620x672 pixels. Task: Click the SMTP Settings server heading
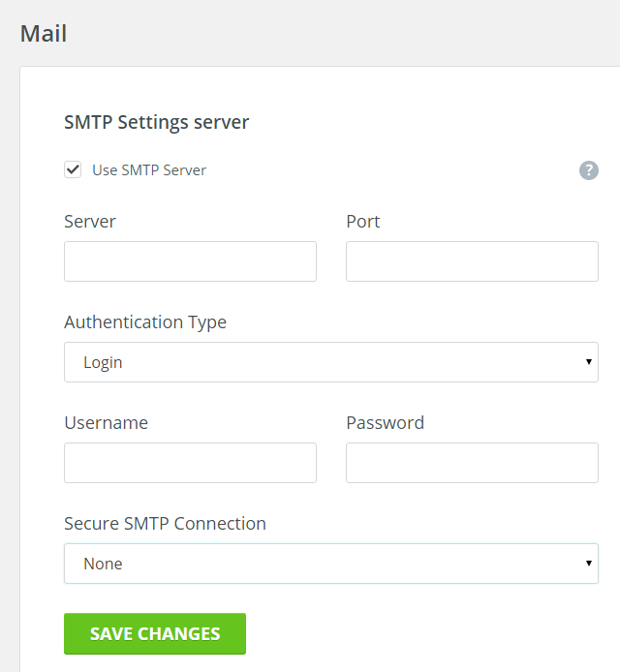click(157, 123)
